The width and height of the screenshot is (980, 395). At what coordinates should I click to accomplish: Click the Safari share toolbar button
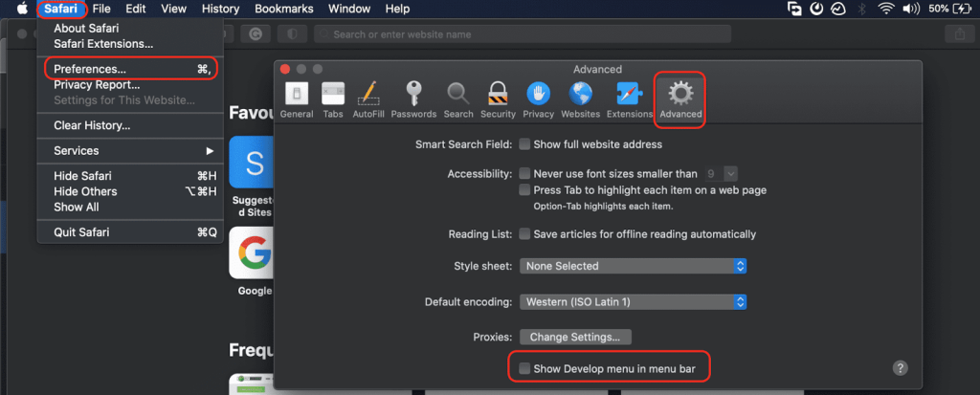click(x=959, y=34)
